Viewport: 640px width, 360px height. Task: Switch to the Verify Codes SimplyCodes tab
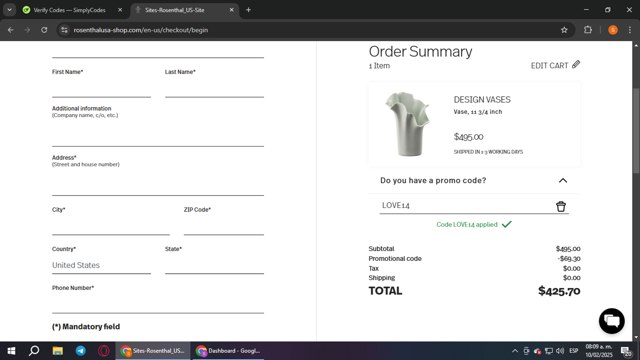point(69,10)
